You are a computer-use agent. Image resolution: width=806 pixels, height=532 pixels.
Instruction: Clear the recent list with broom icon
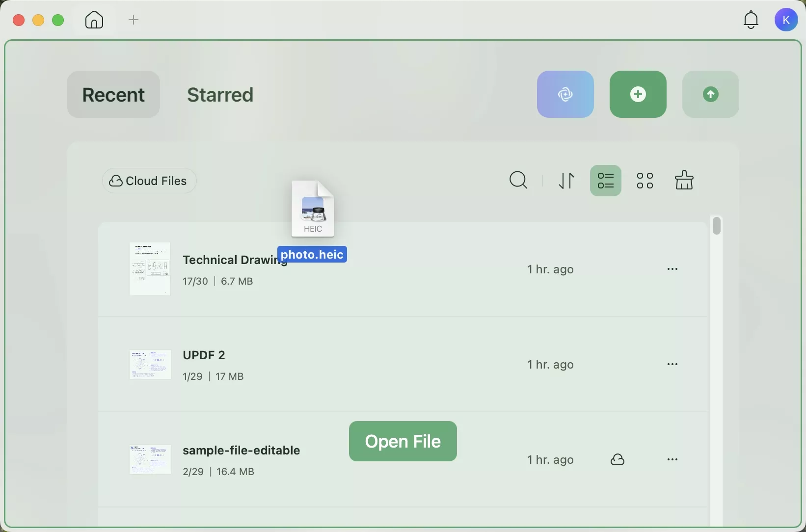coord(684,180)
